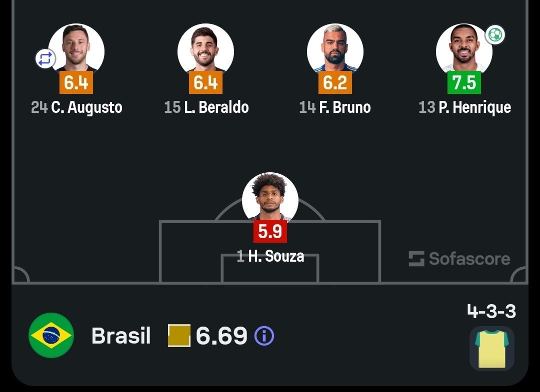Viewport: 540px width, 392px height.
Task: Tap the gold team color square
Action: click(179, 336)
